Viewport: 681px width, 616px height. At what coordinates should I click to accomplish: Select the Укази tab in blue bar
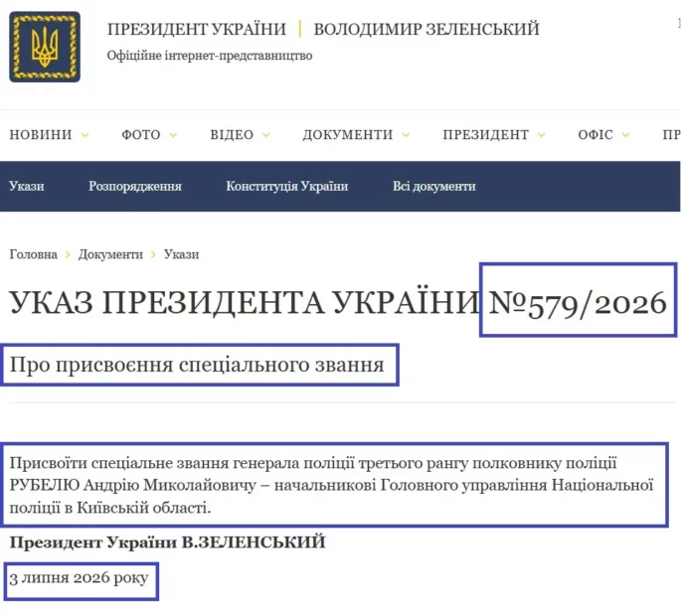click(x=27, y=186)
